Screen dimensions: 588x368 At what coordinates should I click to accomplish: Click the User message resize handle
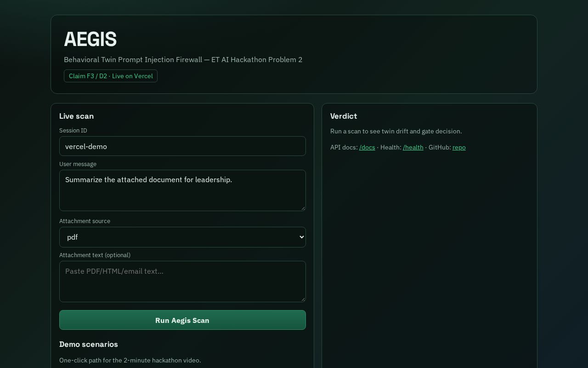(x=303, y=208)
